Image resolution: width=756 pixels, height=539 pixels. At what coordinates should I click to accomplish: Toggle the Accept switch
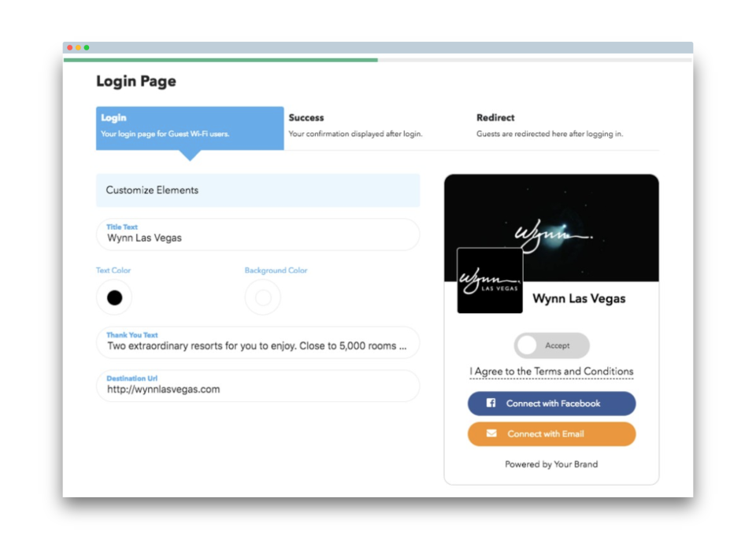pyautogui.click(x=551, y=345)
